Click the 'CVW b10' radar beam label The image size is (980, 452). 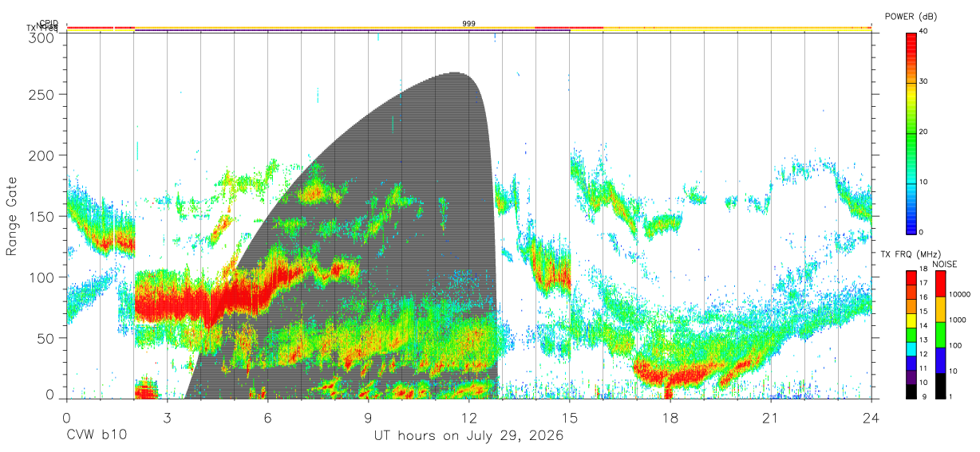(x=96, y=436)
